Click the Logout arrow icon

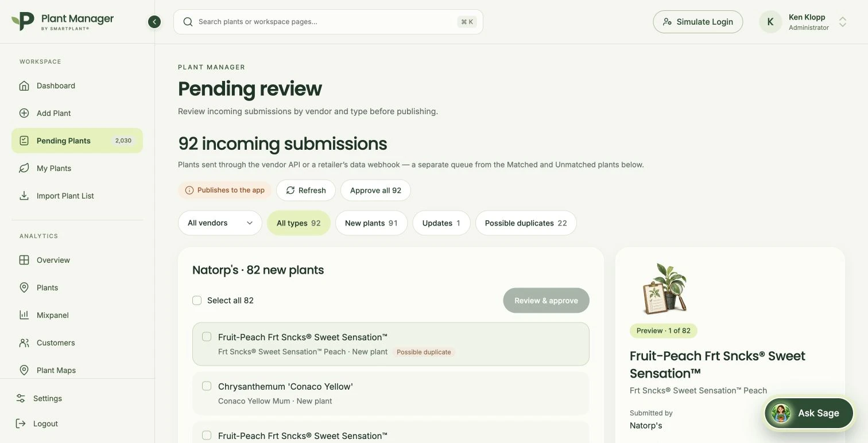21,423
